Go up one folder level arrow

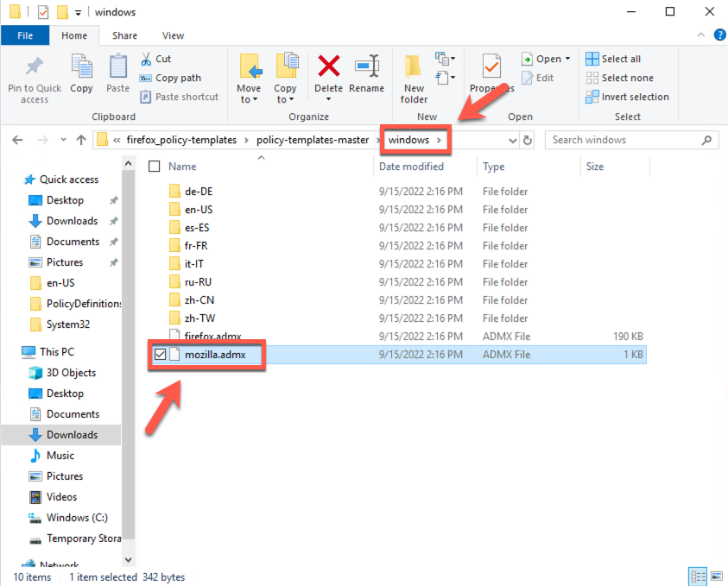click(x=81, y=140)
